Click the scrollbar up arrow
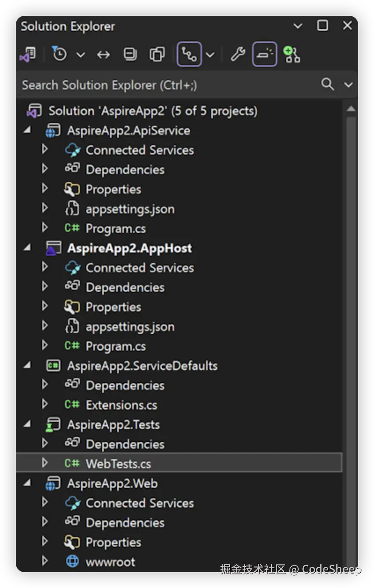Screen dimensions: 374x588 click(x=351, y=109)
